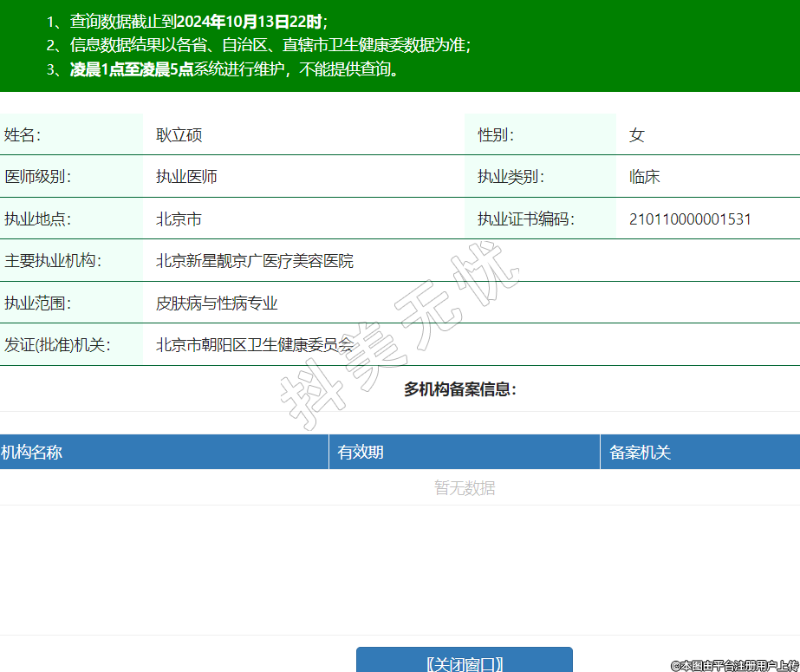Click the 发证(批准)机关 field label
Viewport: 800px width, 672px height.
[x=58, y=345]
